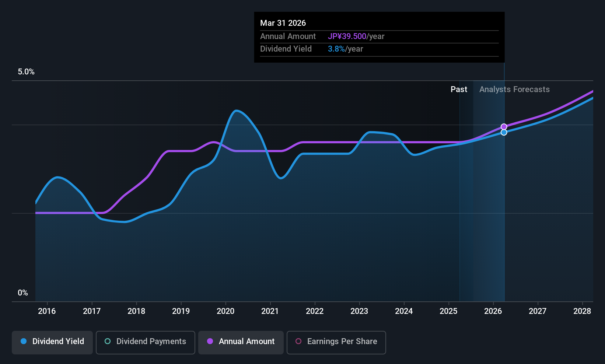Click the blue Dividend Yield legend dot
The height and width of the screenshot is (364, 605).
pyautogui.click(x=24, y=341)
